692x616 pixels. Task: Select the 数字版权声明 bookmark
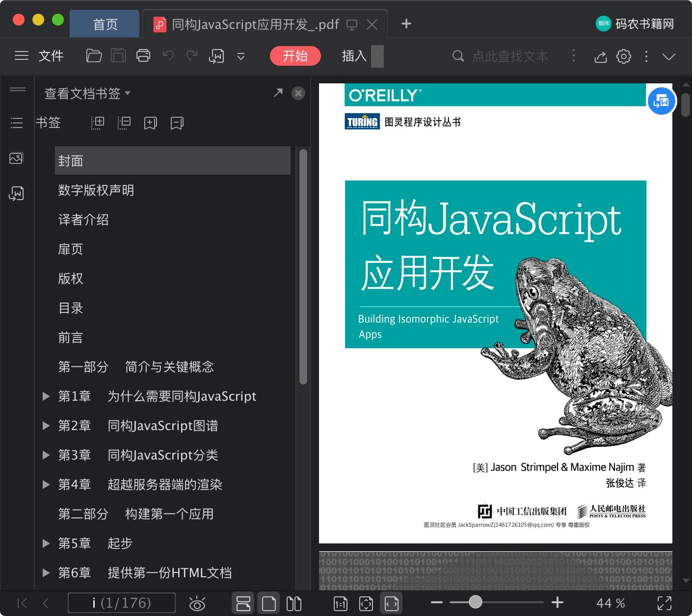pyautogui.click(x=96, y=190)
